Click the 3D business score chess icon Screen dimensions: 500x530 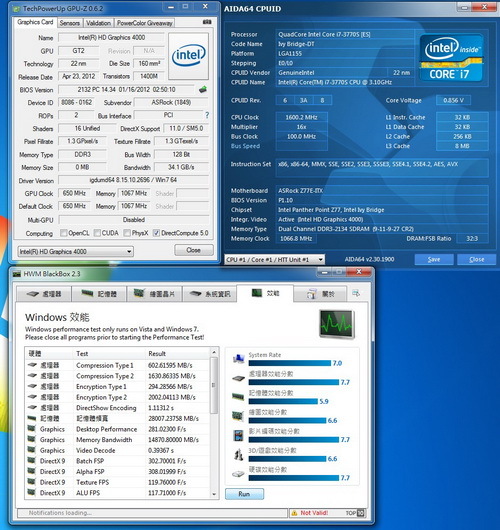(238, 455)
